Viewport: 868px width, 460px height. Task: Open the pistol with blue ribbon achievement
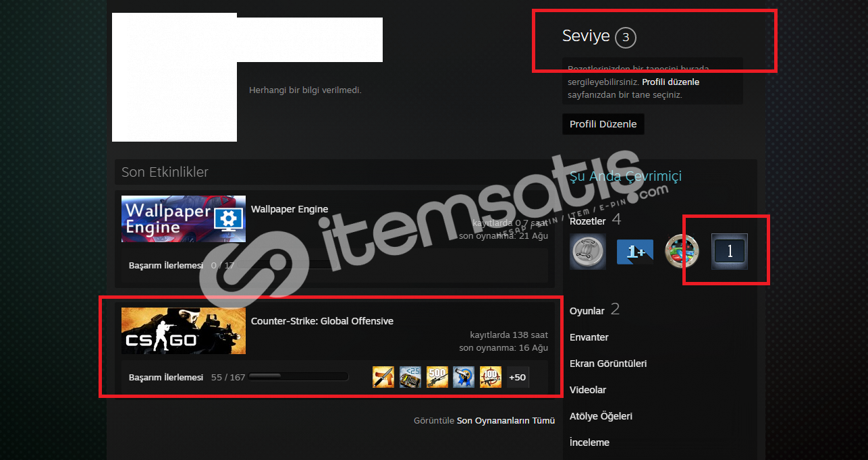coord(464,377)
